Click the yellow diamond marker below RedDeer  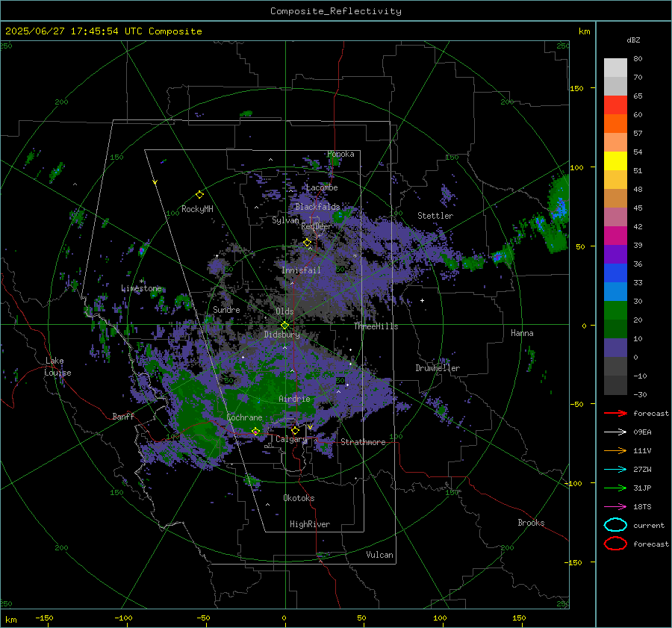click(x=307, y=243)
